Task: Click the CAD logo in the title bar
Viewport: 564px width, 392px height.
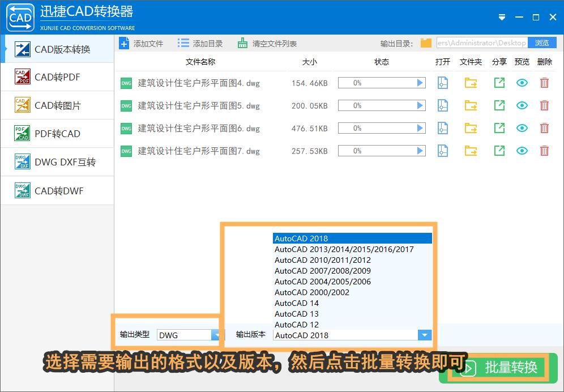Action: coord(20,17)
